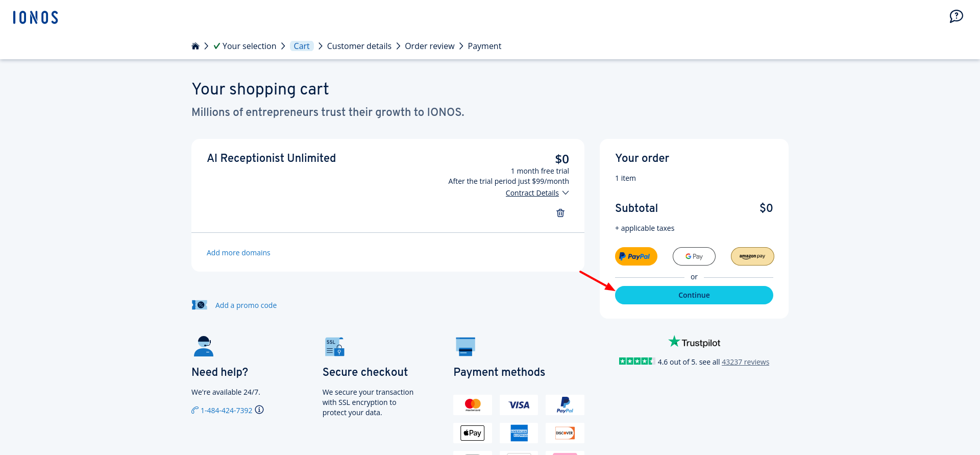
Task: Click the 'Your shopping cart' heading
Action: click(x=260, y=89)
